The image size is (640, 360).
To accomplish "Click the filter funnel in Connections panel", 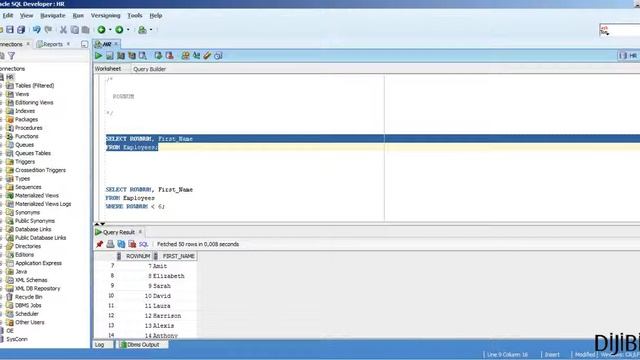I will tap(11, 56).
